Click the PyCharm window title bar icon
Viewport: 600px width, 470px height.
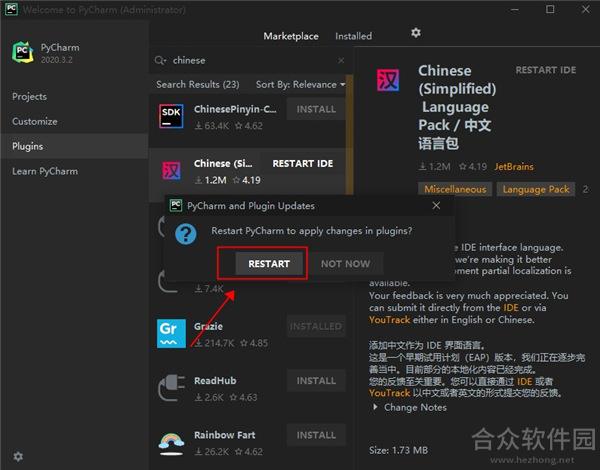pyautogui.click(x=11, y=9)
